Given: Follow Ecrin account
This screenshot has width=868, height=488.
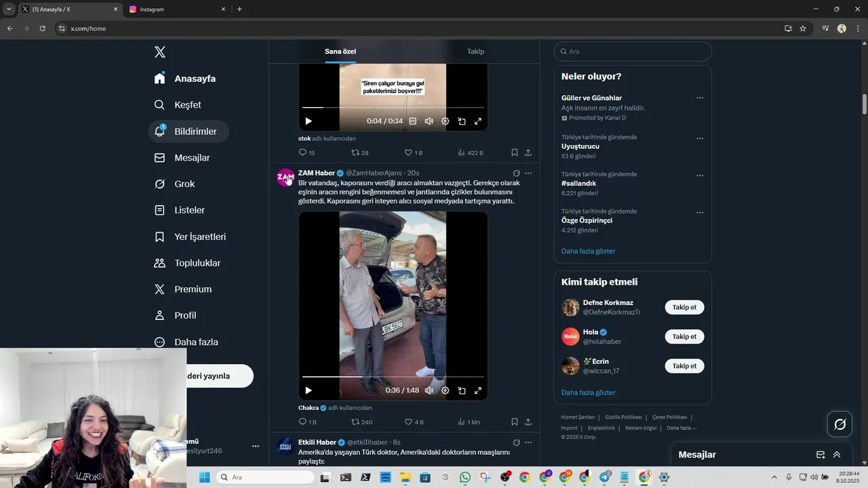Looking at the screenshot, I should pos(684,366).
